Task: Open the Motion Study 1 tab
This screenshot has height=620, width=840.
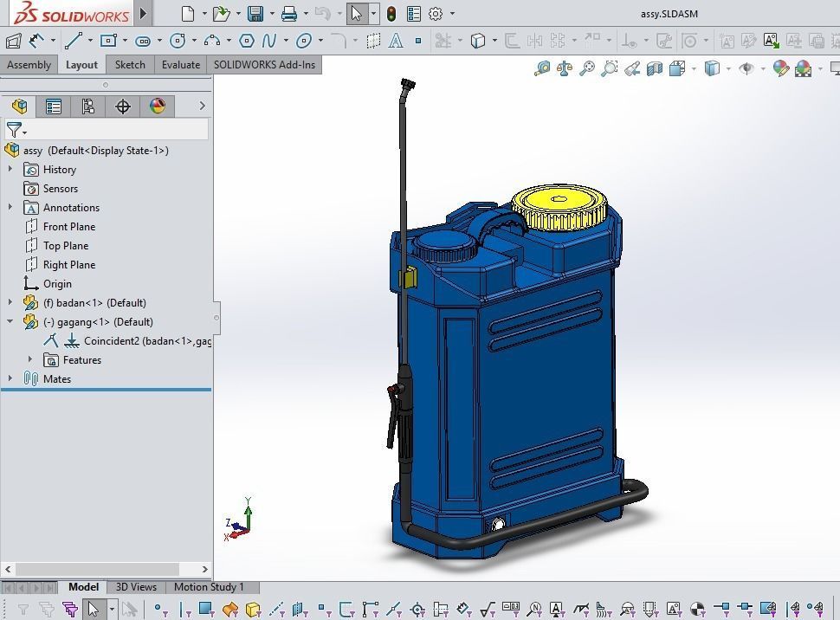Action: click(209, 587)
